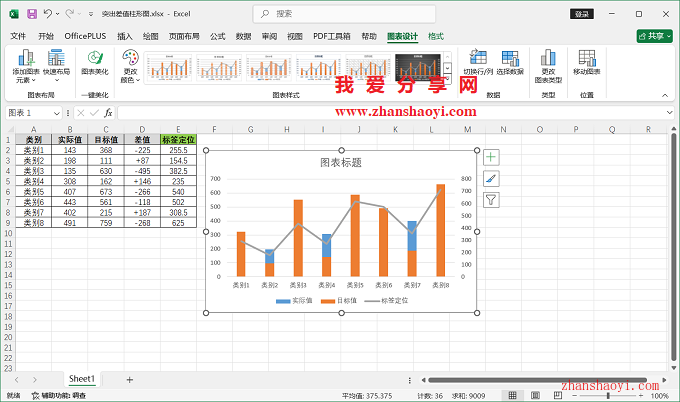Collapse the ribbon with chevron arrow
Image resolution: width=680 pixels, height=402 pixels.
click(665, 95)
